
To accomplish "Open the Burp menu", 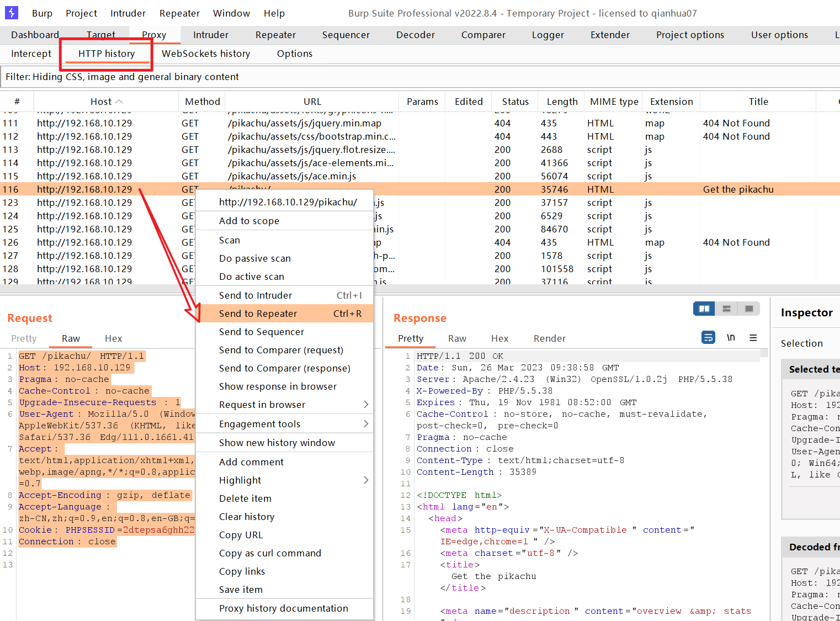I will (x=42, y=13).
